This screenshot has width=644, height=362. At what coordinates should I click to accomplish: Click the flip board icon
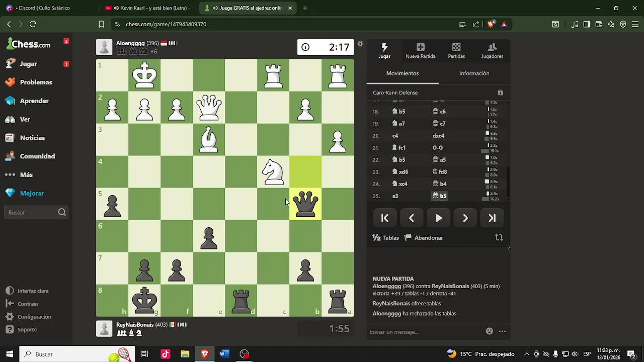(499, 238)
